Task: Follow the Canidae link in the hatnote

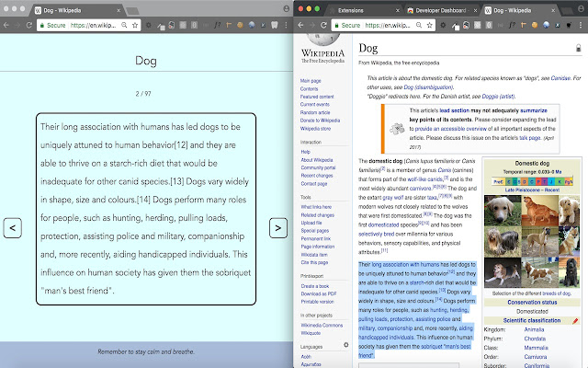Action: click(560, 78)
